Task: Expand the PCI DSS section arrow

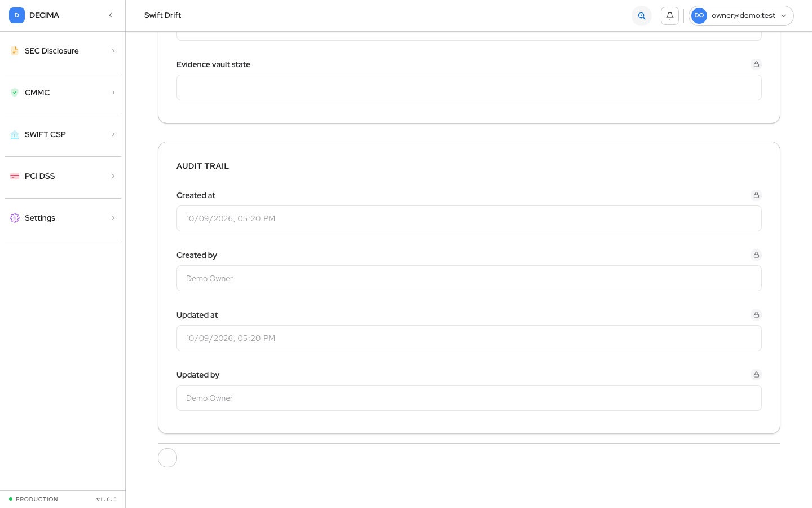Action: pyautogui.click(x=113, y=176)
